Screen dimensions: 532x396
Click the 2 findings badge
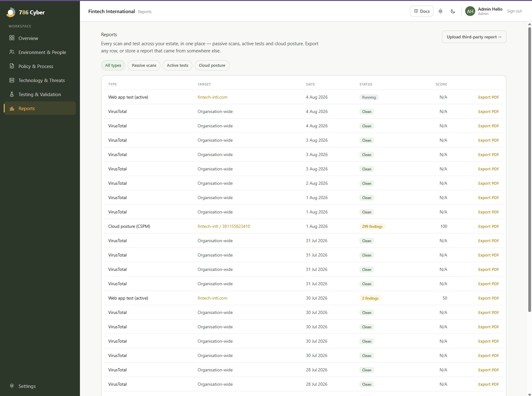pyautogui.click(x=370, y=298)
